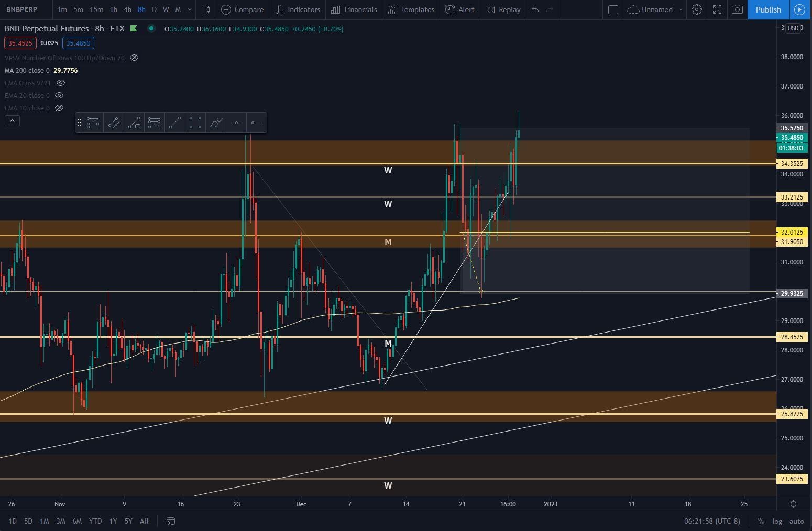Set the 3M date range
812x531 pixels.
click(x=61, y=521)
